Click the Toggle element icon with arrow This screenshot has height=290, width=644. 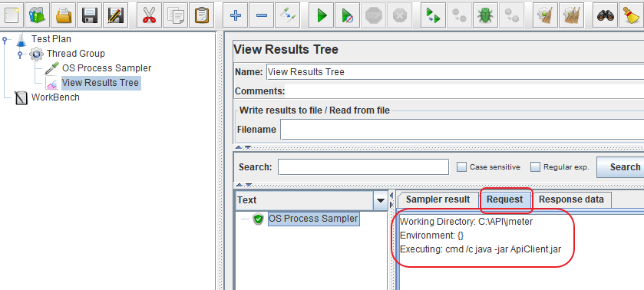[x=288, y=15]
